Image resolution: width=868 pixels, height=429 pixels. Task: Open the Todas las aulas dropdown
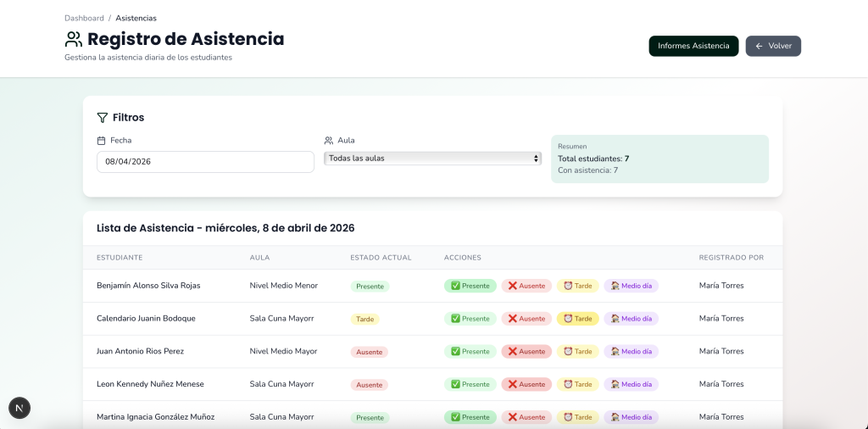pos(432,159)
